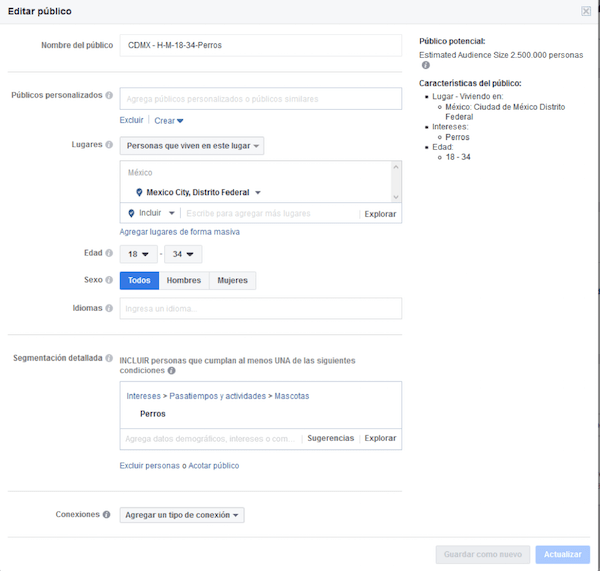The width and height of the screenshot is (600, 571).
Task: Open the Crear dropdown menu
Action: pos(169,121)
